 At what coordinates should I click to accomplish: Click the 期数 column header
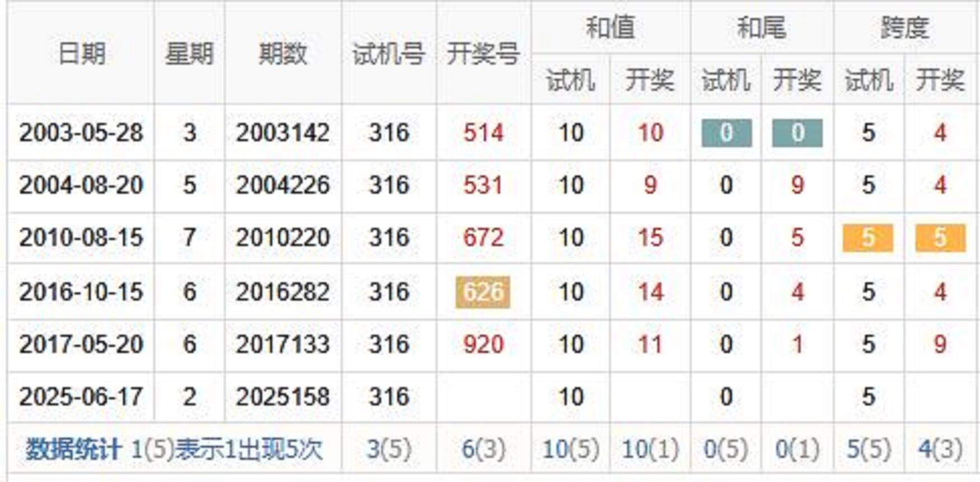[283, 54]
